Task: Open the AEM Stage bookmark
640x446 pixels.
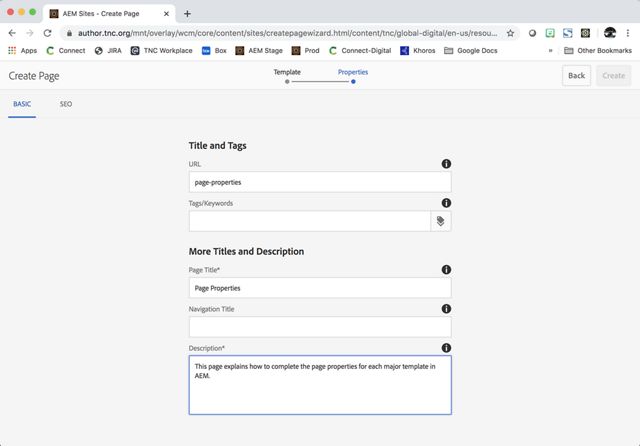Action: [259, 50]
